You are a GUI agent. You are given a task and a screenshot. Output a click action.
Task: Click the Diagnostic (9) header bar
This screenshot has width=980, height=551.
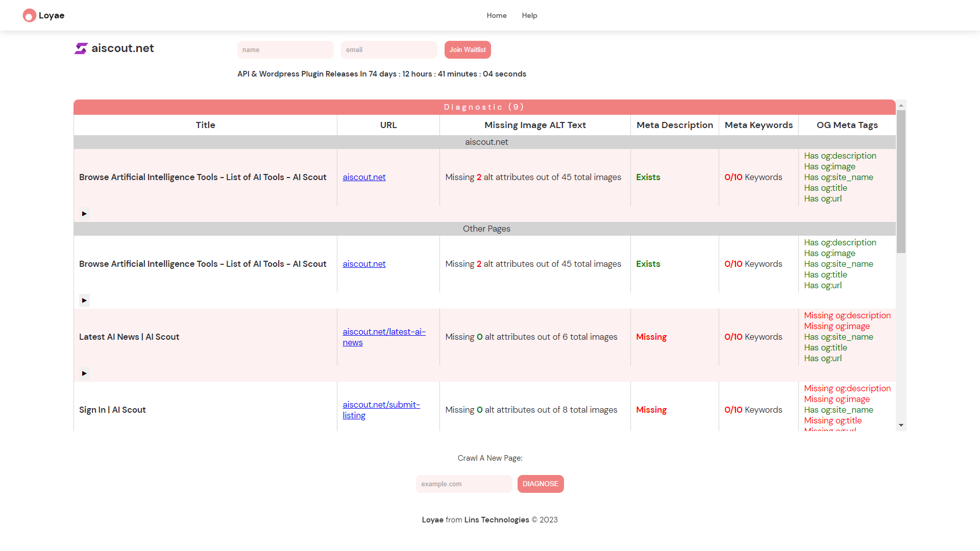(x=484, y=107)
